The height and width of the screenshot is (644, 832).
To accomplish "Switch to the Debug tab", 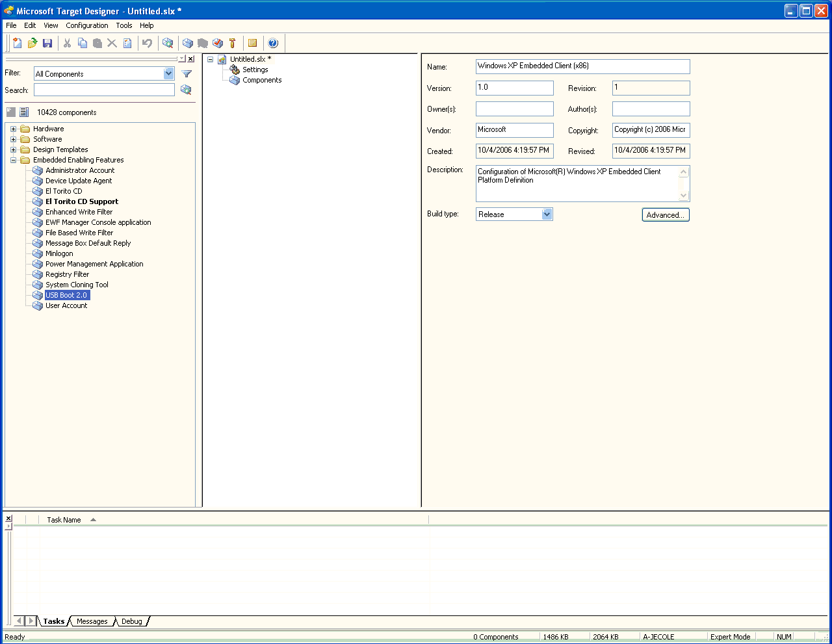I will [132, 621].
